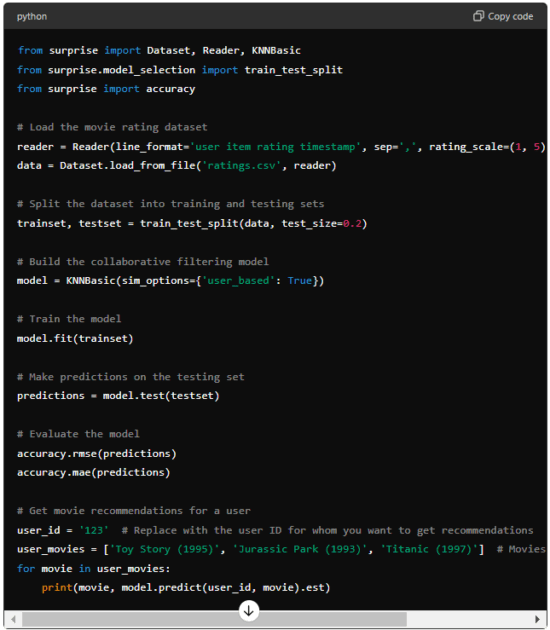
Task: Click the user_id '123' string value
Action: point(94,530)
